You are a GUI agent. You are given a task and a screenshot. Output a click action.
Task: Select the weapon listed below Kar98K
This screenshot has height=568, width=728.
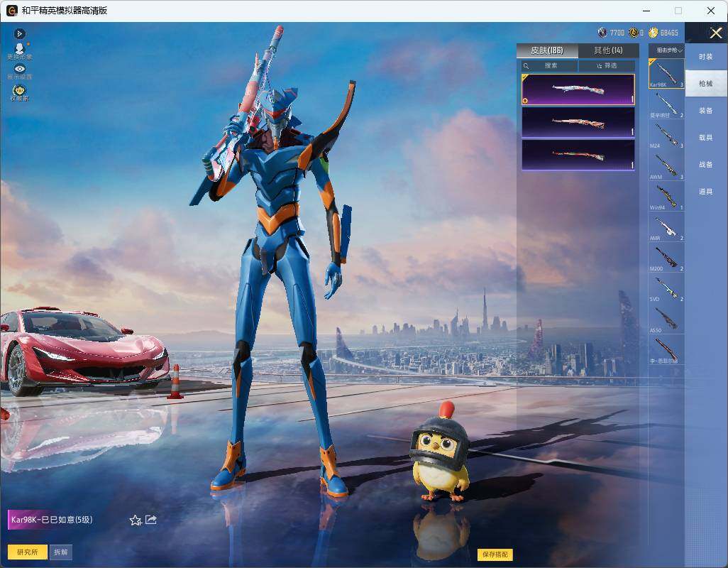coord(666,104)
